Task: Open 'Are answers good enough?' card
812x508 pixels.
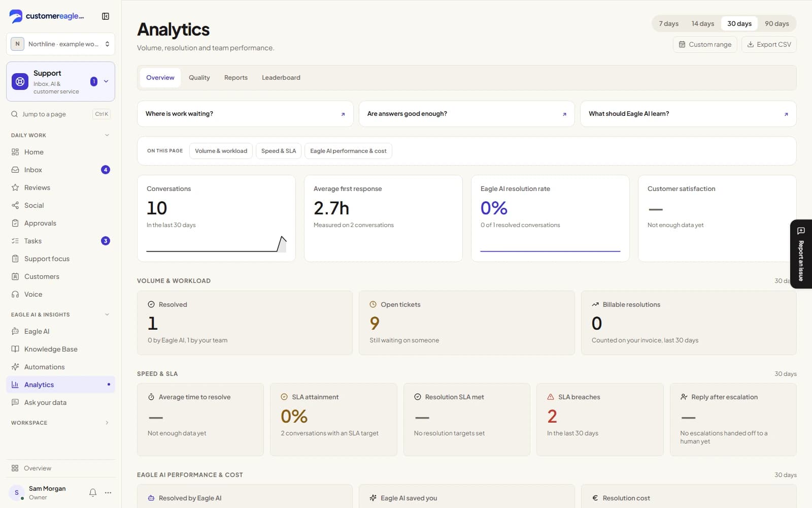Action: pyautogui.click(x=466, y=114)
